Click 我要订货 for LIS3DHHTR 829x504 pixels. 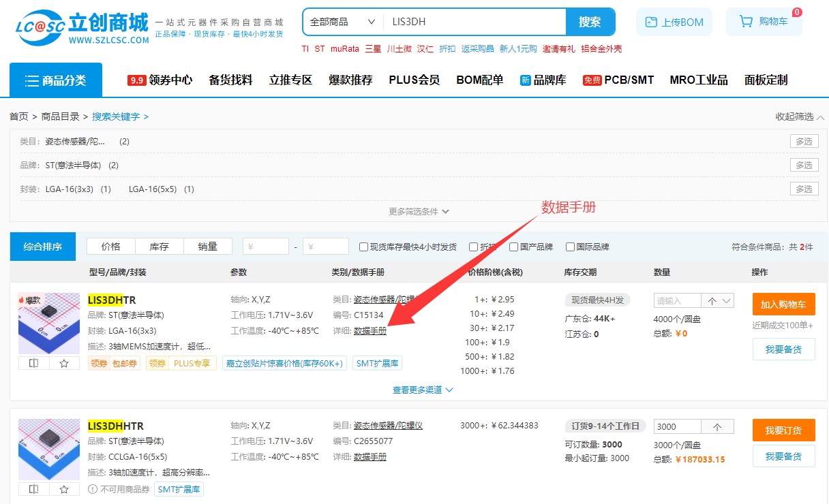(x=783, y=430)
